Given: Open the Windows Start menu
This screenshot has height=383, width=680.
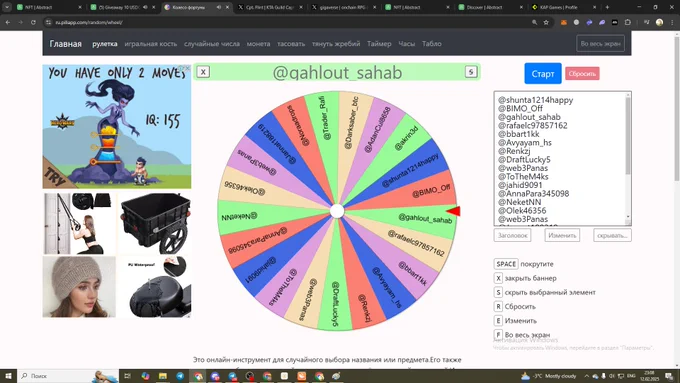Looking at the screenshot, I should tap(8, 376).
